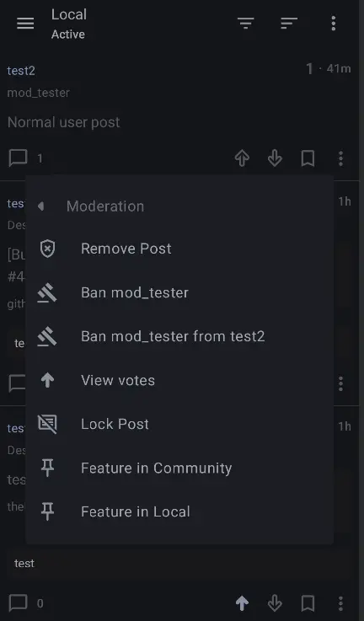Viewport: 364px width, 621px height.
Task: Open the test2 community link
Action: pyautogui.click(x=21, y=71)
